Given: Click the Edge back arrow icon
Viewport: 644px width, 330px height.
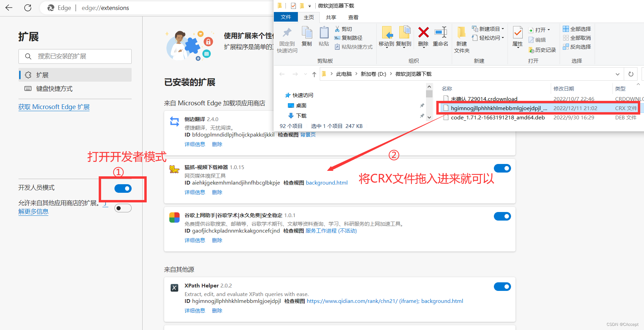Looking at the screenshot, I should pyautogui.click(x=9, y=8).
